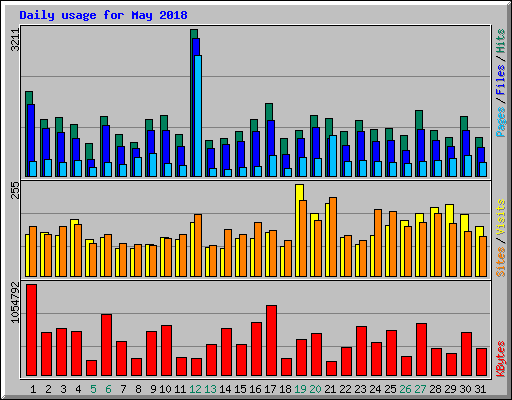Click the orange visits bar for day 24
Screen dimensions: 512x400
378,243
